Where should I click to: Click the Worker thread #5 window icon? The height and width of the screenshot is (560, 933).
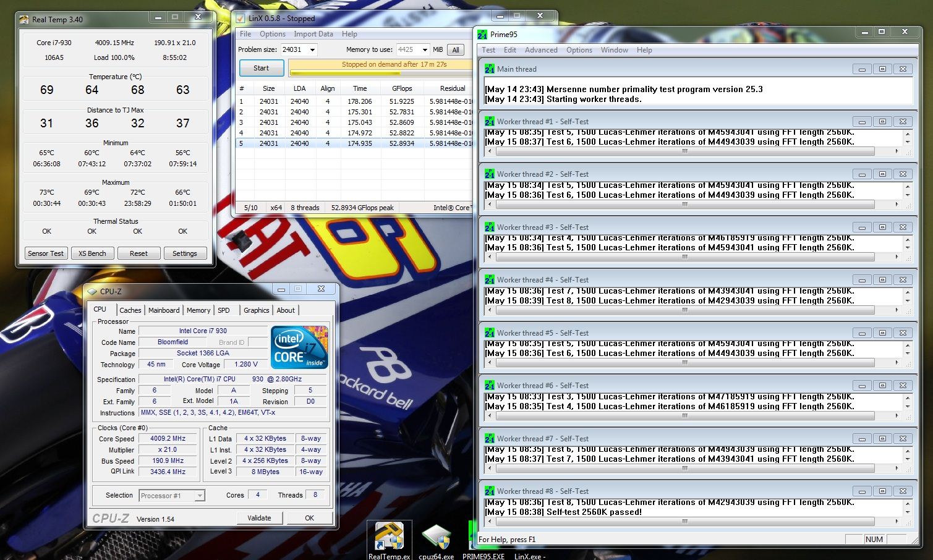[x=490, y=333]
